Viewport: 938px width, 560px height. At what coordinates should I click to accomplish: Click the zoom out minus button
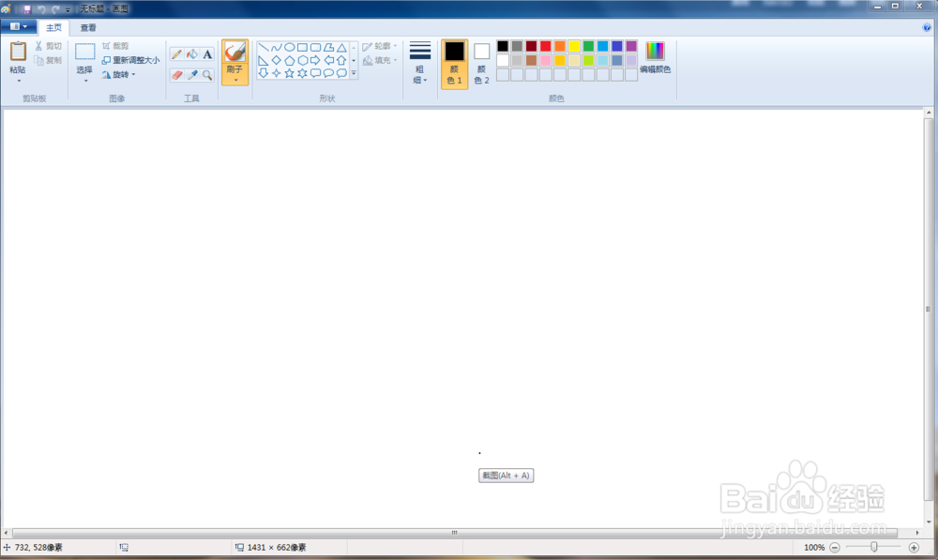coord(835,548)
